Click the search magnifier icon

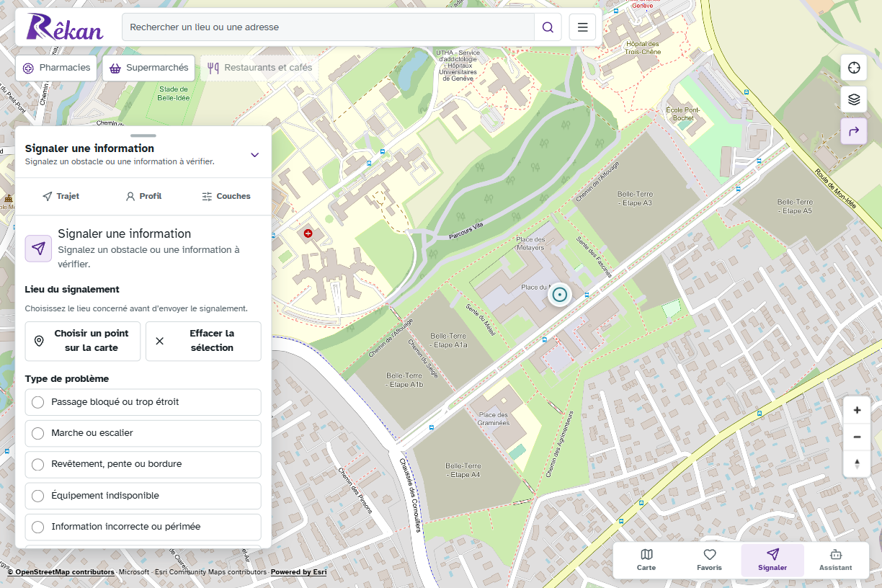coord(548,27)
